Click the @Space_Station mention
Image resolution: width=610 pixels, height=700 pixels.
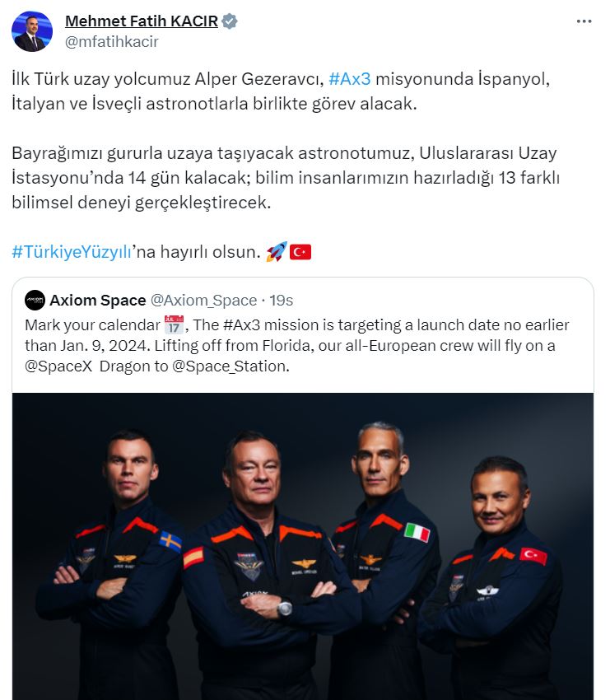coord(229,366)
